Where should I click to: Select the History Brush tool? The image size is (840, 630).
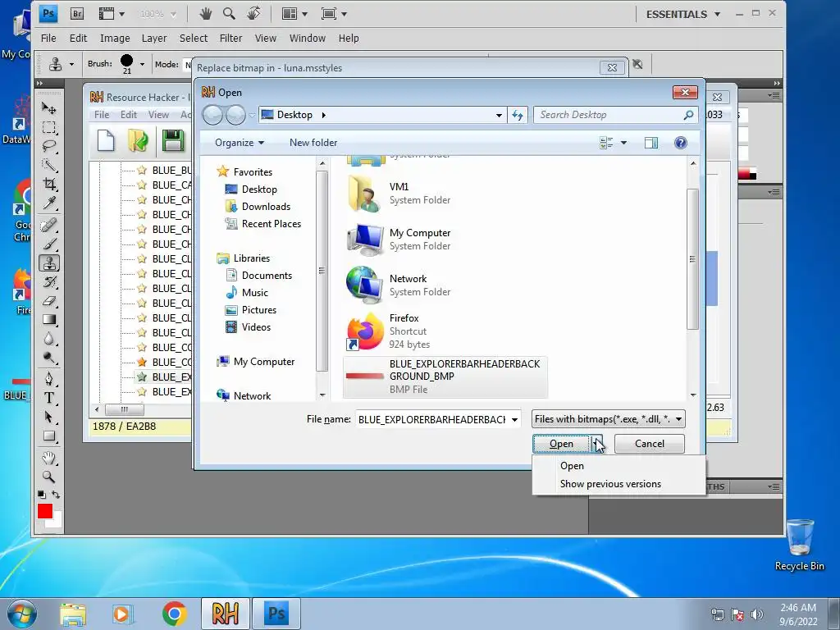click(48, 282)
